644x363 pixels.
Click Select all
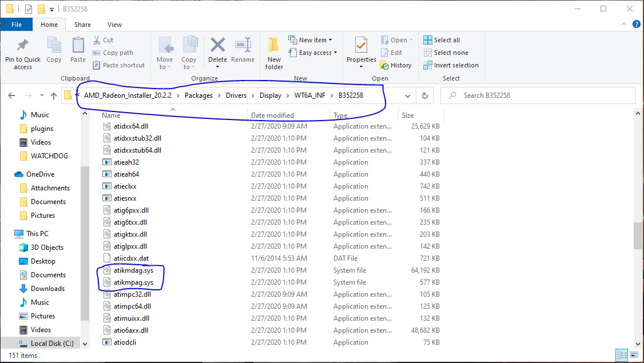pyautogui.click(x=442, y=40)
